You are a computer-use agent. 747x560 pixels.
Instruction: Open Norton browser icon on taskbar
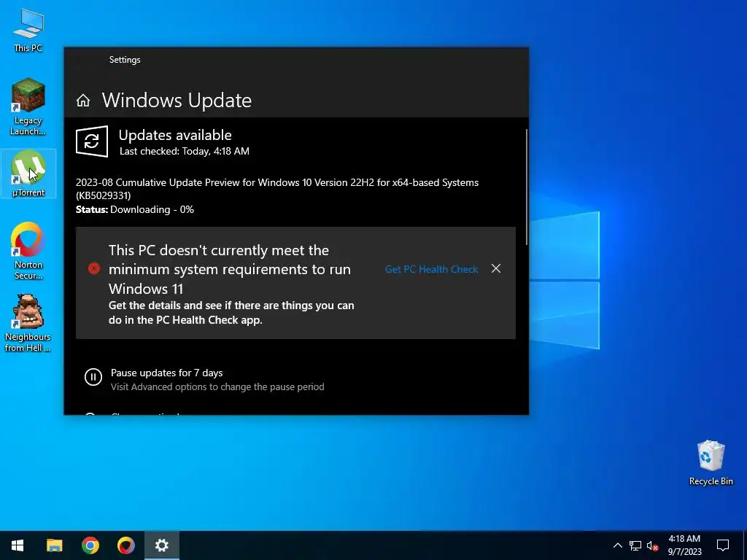125,545
